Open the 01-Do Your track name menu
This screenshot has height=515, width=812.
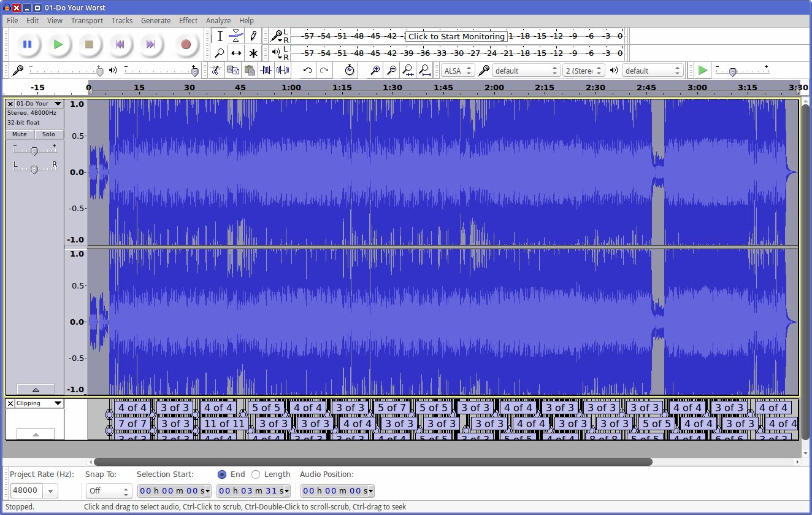click(x=39, y=104)
